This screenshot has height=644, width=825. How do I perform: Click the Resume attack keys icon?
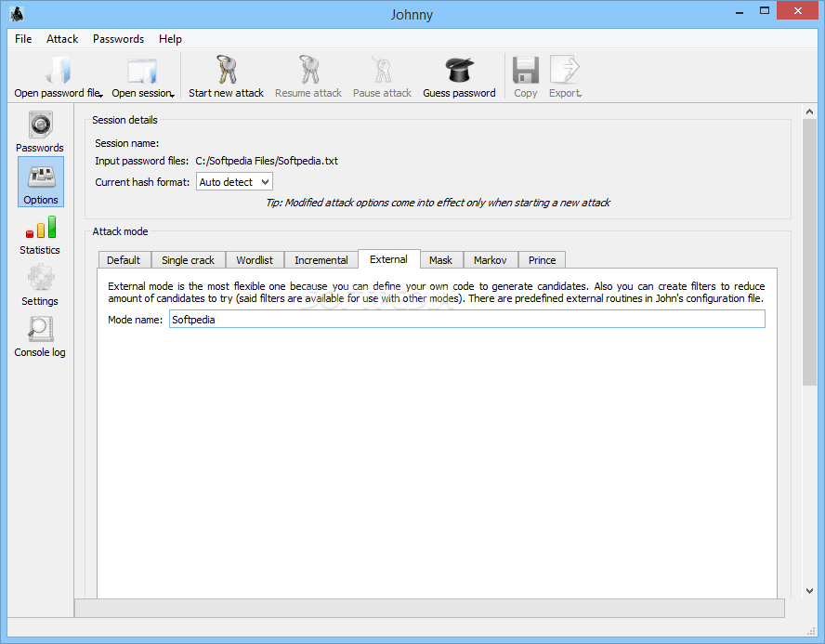[x=308, y=70]
